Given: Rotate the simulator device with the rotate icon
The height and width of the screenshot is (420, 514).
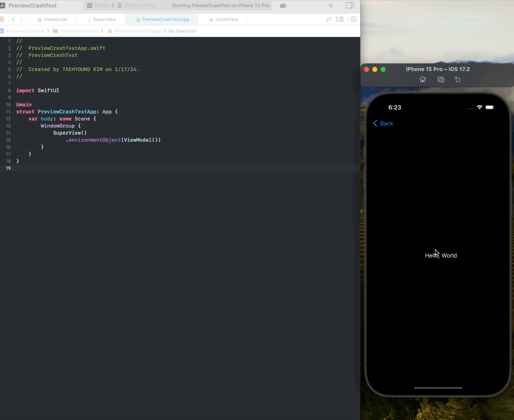Looking at the screenshot, I should [x=457, y=80].
